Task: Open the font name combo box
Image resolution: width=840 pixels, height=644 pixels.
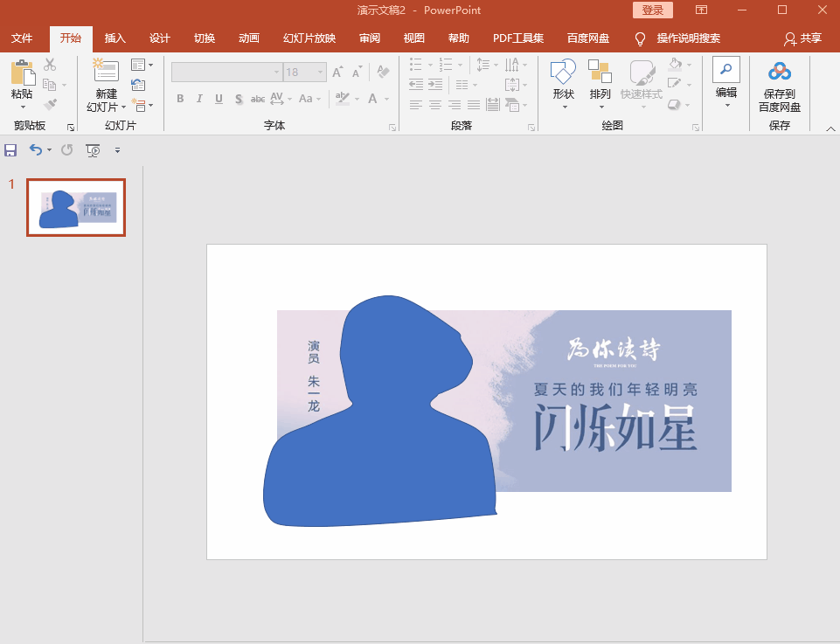Action: pos(227,73)
